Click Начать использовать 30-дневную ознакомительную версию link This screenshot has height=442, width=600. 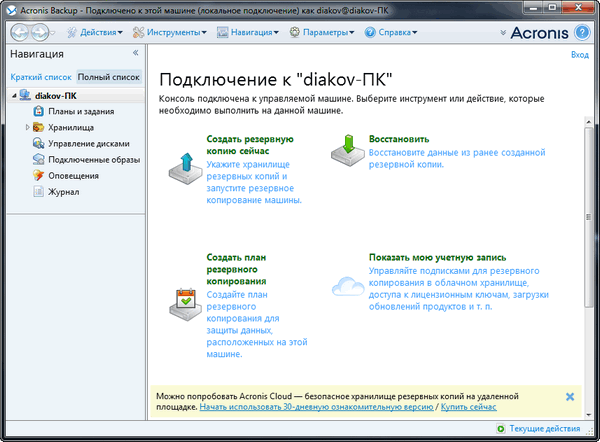point(316,407)
